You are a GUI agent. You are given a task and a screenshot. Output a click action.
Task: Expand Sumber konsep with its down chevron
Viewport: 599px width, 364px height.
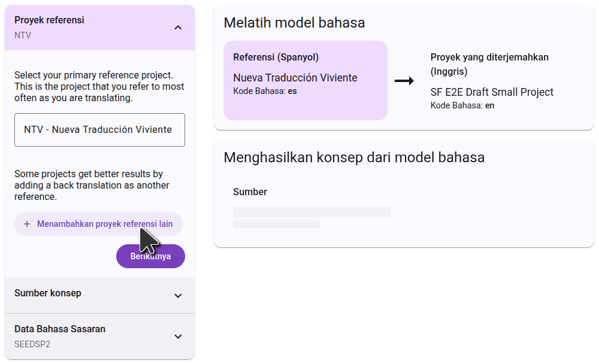point(178,296)
